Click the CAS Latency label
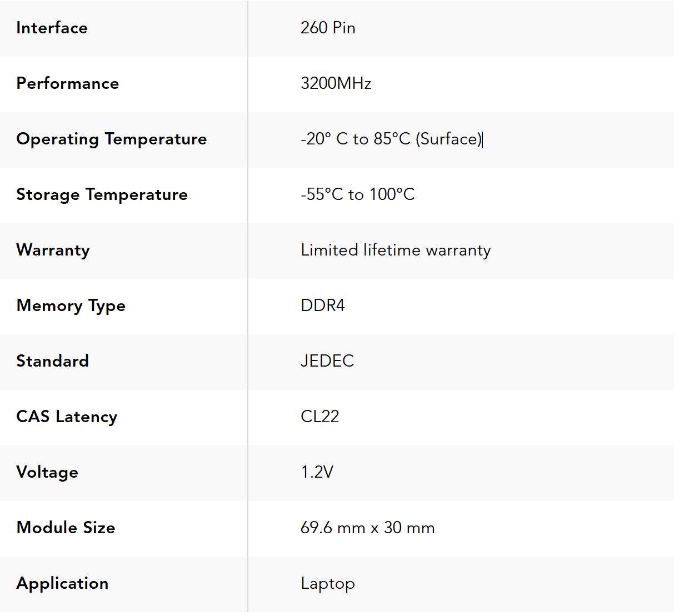Viewport: 674px width, 616px height. click(x=67, y=417)
